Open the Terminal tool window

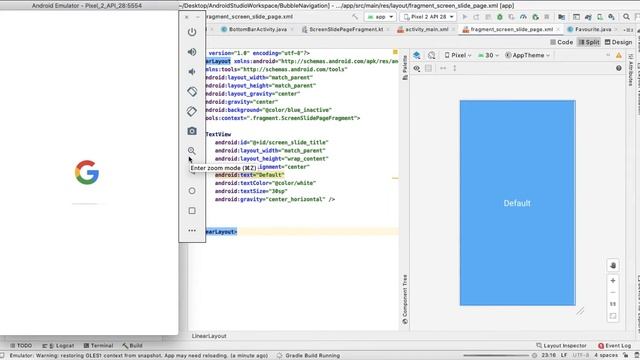98,346
